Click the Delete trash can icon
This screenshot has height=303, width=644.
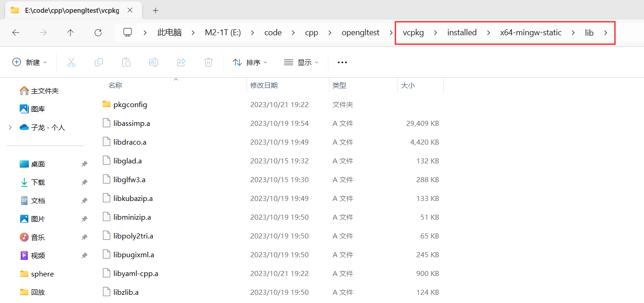coord(209,62)
